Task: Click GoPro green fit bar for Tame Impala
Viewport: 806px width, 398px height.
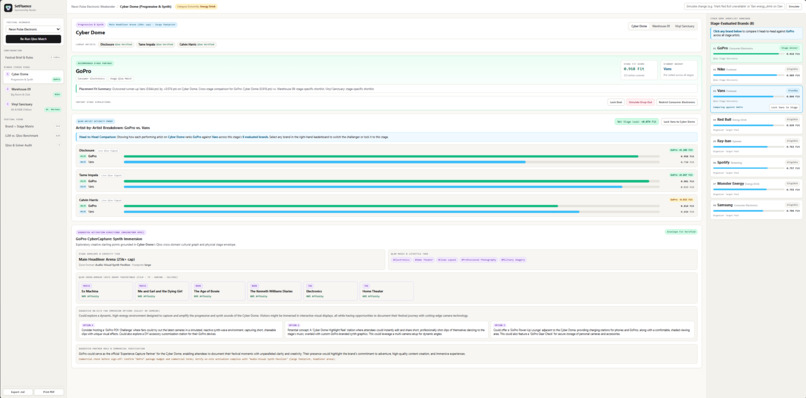Action: coord(387,181)
